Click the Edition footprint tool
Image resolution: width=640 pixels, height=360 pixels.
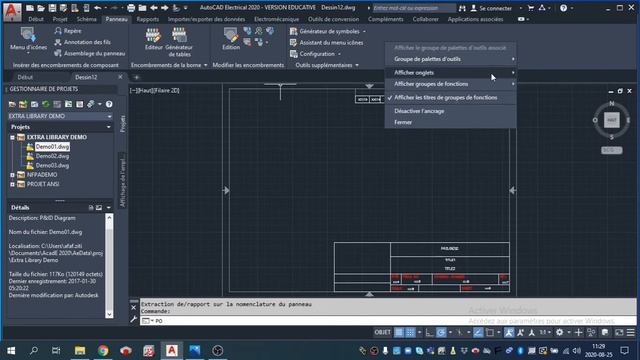point(231,39)
